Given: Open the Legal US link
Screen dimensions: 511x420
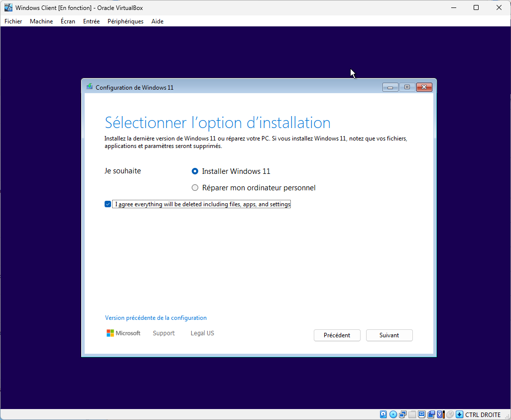Looking at the screenshot, I should (x=202, y=333).
